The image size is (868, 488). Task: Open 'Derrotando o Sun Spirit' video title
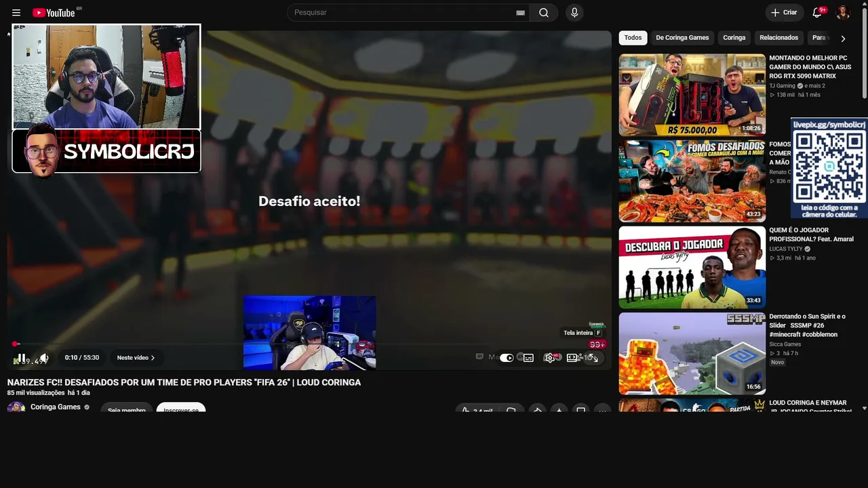tap(808, 325)
